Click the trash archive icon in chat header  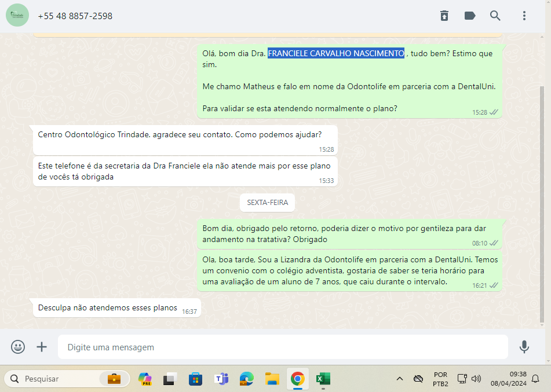[x=444, y=16]
